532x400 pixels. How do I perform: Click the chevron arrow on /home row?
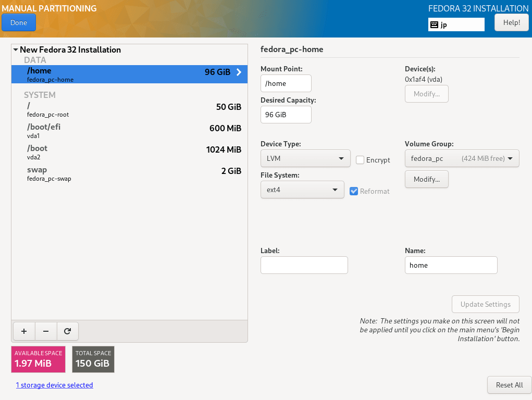click(239, 72)
